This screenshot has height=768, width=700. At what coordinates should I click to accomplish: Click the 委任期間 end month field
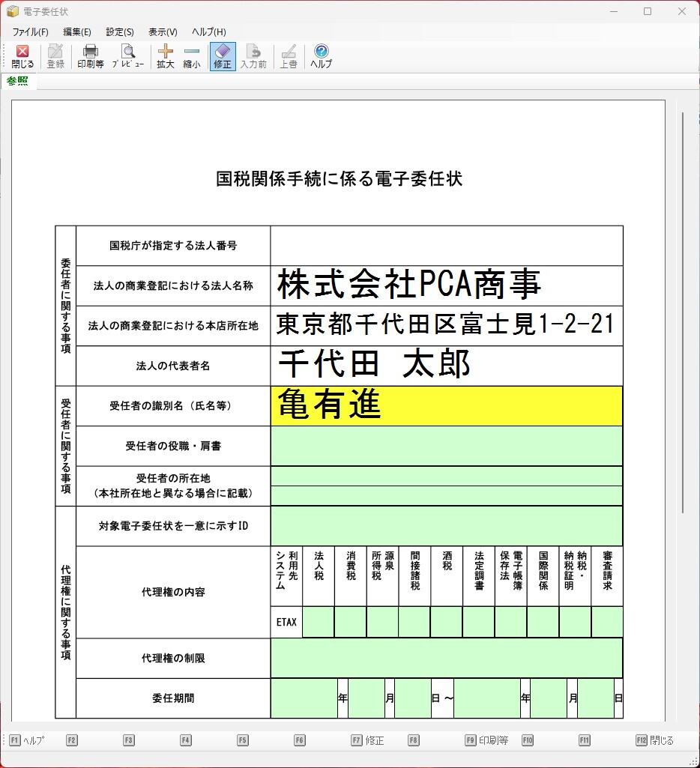(549, 698)
